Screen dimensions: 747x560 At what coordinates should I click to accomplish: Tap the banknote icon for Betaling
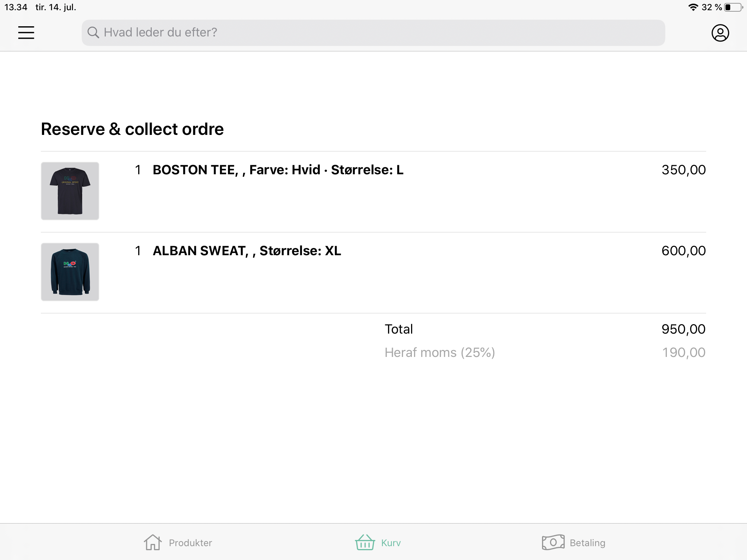click(553, 542)
